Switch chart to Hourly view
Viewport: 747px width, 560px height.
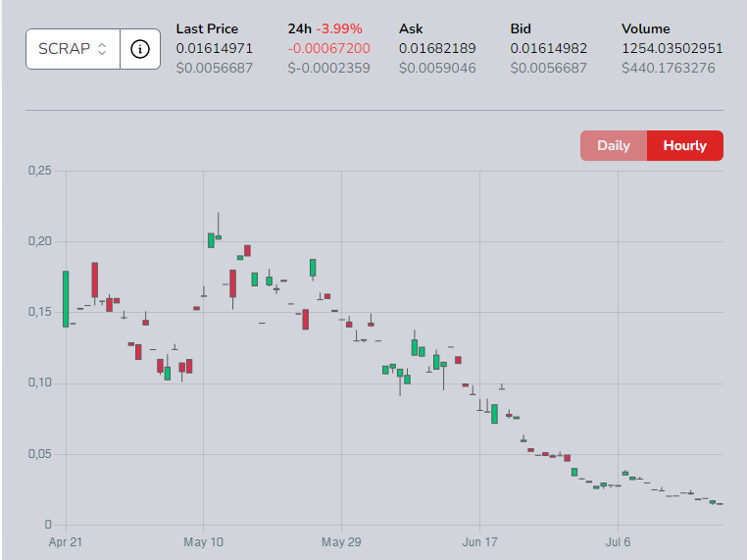point(685,146)
